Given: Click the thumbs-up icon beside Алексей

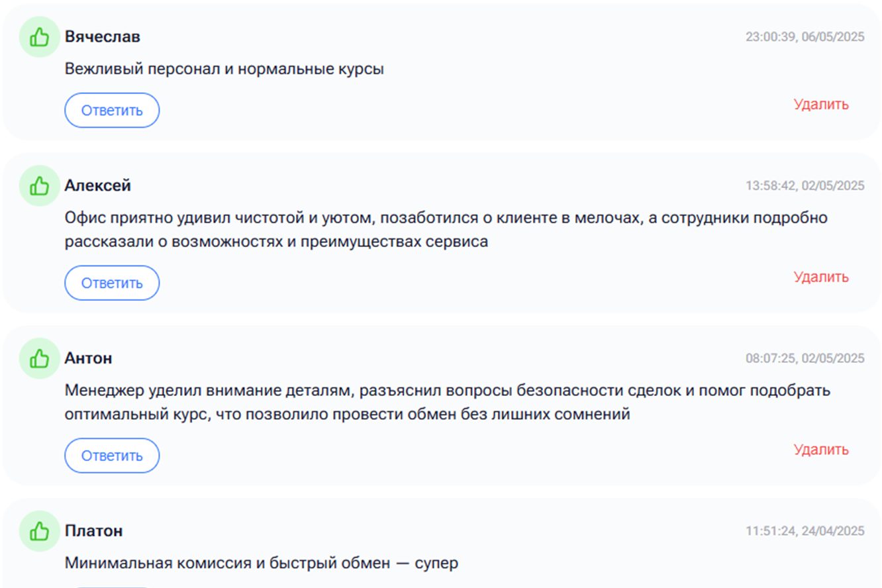Looking at the screenshot, I should (x=39, y=187).
